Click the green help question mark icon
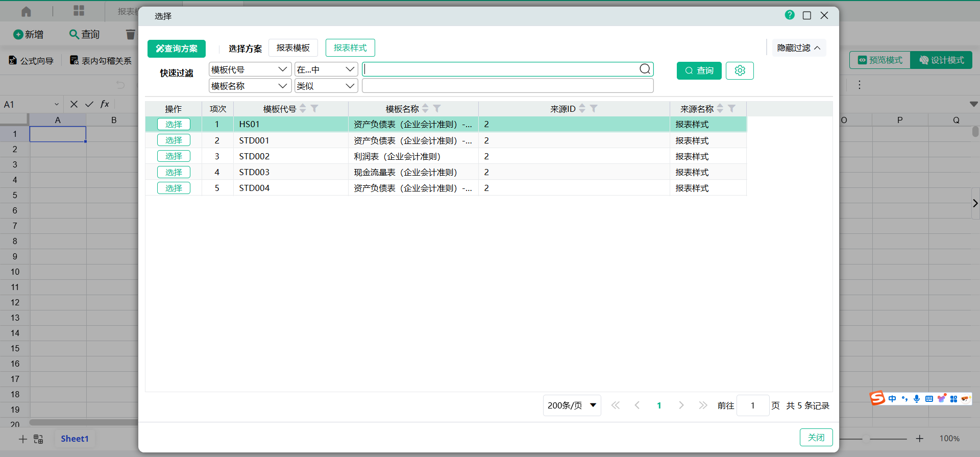 (x=790, y=15)
